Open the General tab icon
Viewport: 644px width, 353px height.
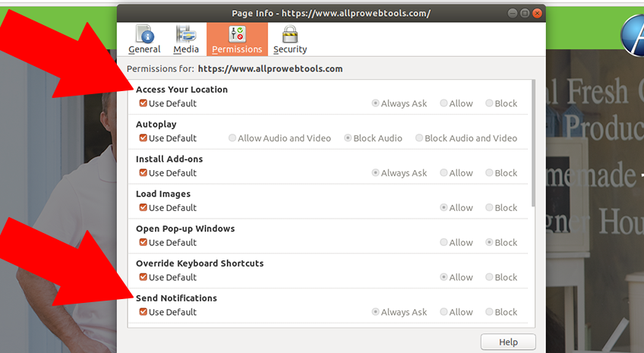coord(144,34)
